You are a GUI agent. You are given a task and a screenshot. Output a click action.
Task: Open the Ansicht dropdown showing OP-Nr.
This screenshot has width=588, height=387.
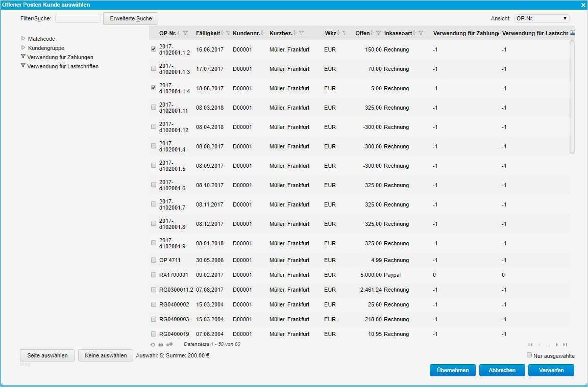pos(542,18)
